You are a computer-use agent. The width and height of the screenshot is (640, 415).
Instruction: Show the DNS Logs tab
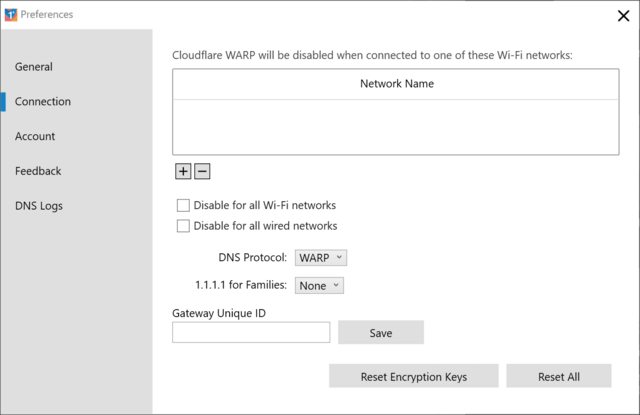39,206
